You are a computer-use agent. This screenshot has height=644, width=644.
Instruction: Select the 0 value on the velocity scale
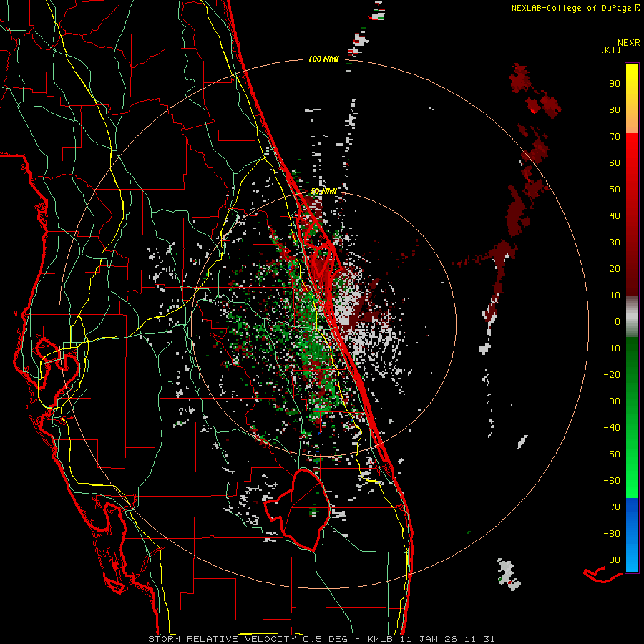click(618, 321)
